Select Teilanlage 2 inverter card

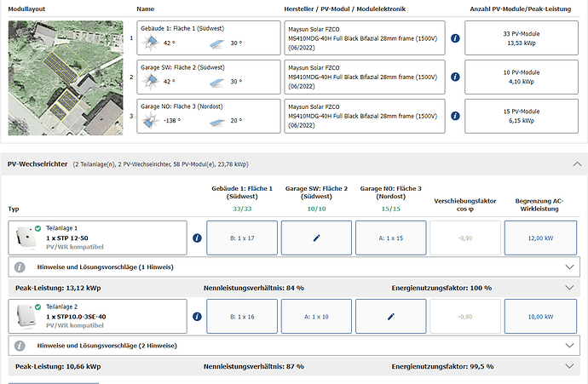pyautogui.click(x=97, y=317)
